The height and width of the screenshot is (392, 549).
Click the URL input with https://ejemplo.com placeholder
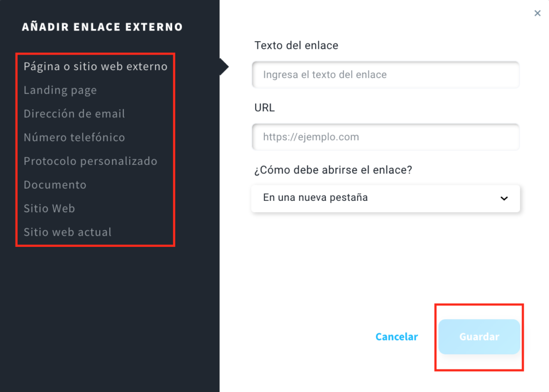click(385, 137)
